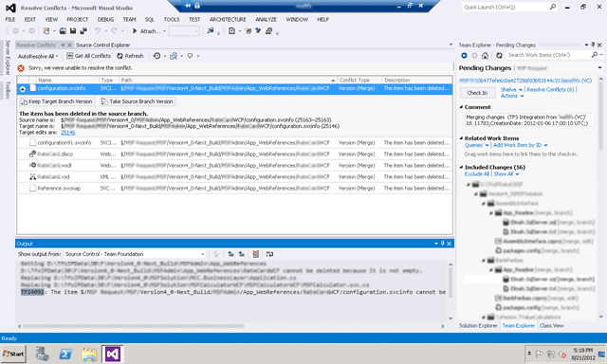Click the Team Explorer Refresh icon
The image size is (607, 364).
point(499,55)
